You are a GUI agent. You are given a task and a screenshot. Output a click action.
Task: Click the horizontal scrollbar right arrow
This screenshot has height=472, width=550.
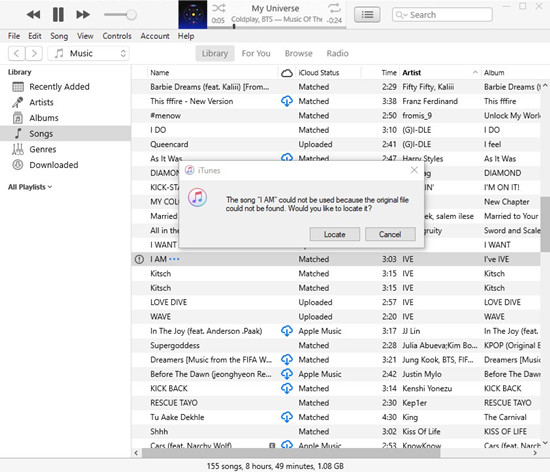pos(535,453)
